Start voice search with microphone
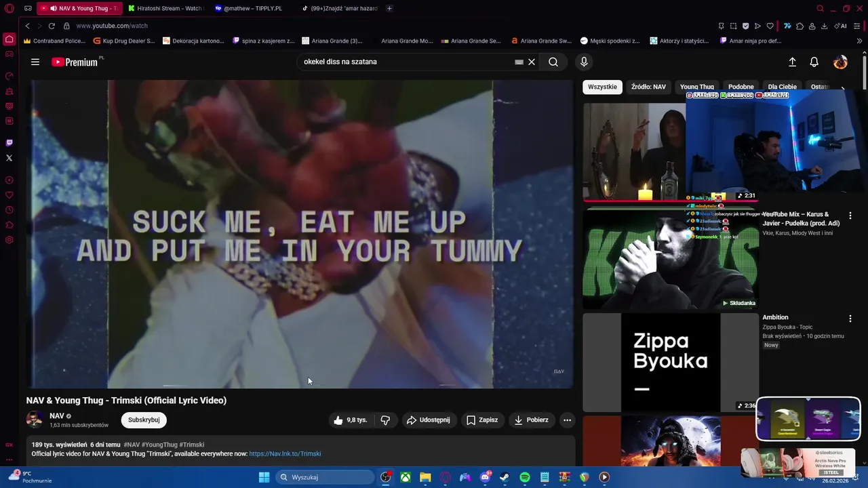The width and height of the screenshot is (868, 488). [x=584, y=62]
